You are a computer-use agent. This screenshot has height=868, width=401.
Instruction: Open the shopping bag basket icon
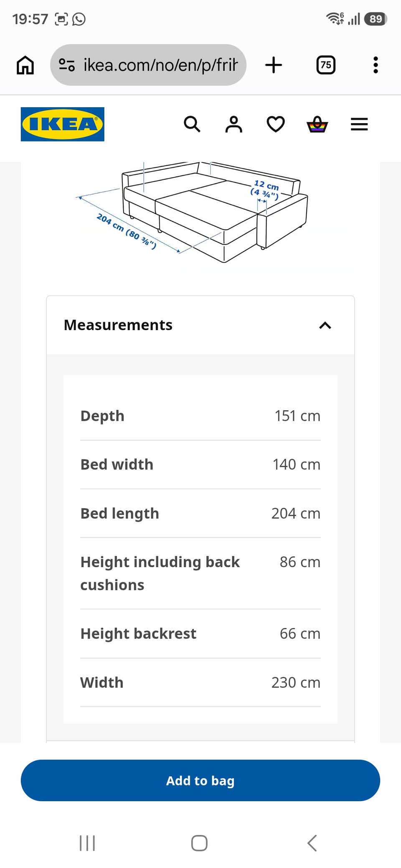317,124
